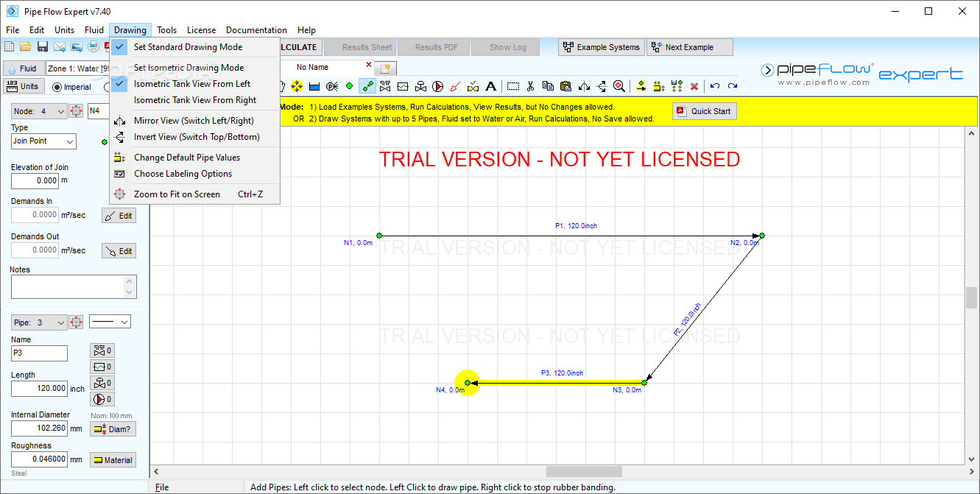This screenshot has width=980, height=494.
Task: Choose Choose Labeling Options entry
Action: tap(194, 174)
